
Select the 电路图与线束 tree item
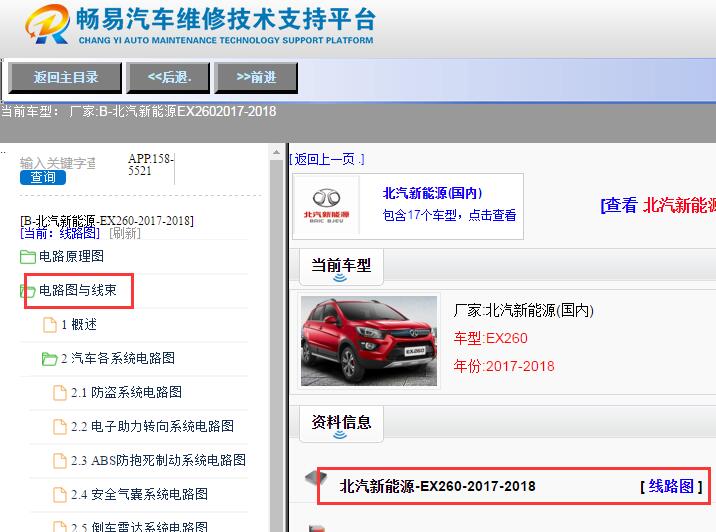[78, 290]
